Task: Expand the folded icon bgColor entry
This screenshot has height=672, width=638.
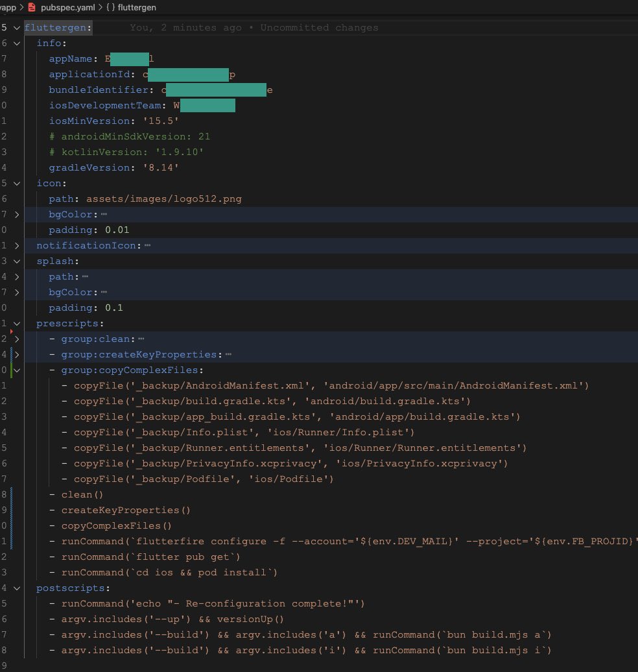Action: pos(17,215)
